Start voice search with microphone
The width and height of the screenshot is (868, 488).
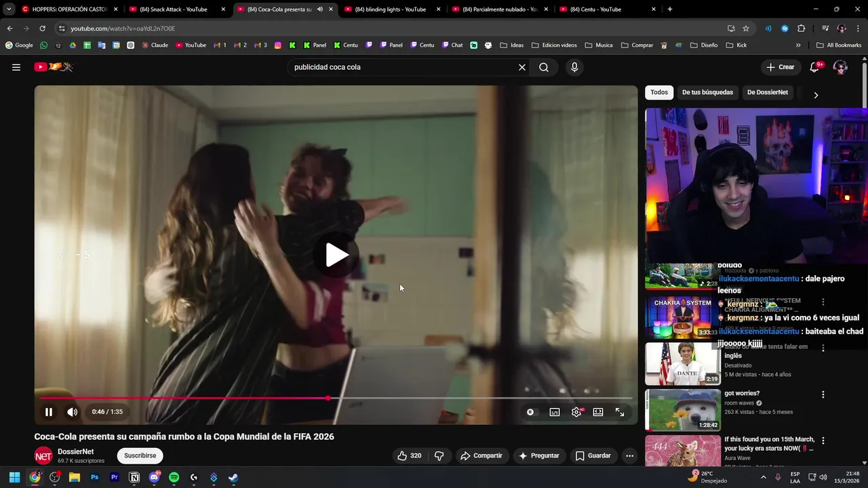pos(574,67)
